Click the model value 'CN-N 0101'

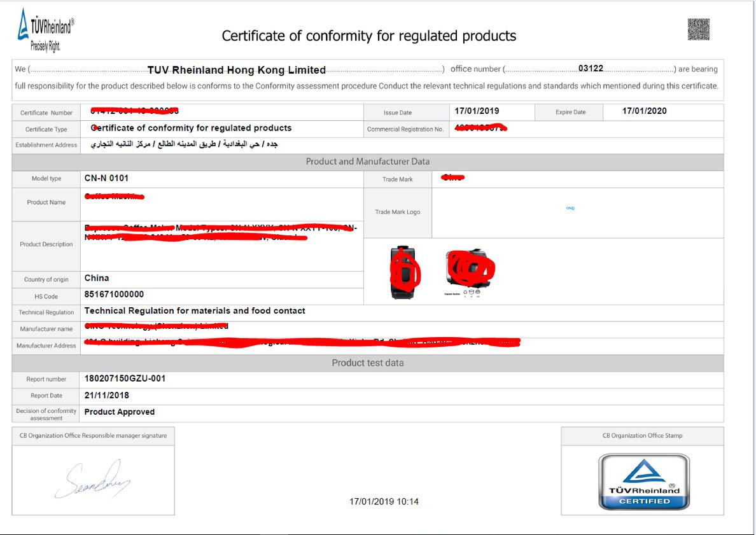point(106,178)
